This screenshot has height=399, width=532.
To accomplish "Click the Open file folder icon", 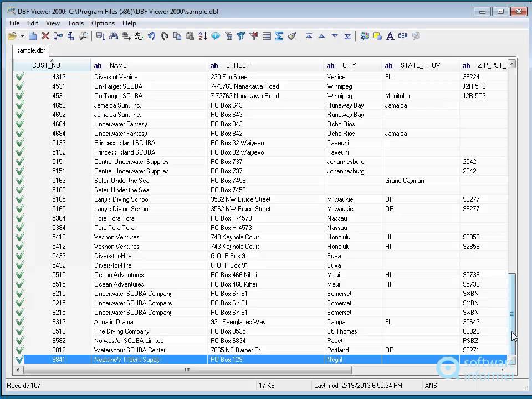I will (x=12, y=36).
